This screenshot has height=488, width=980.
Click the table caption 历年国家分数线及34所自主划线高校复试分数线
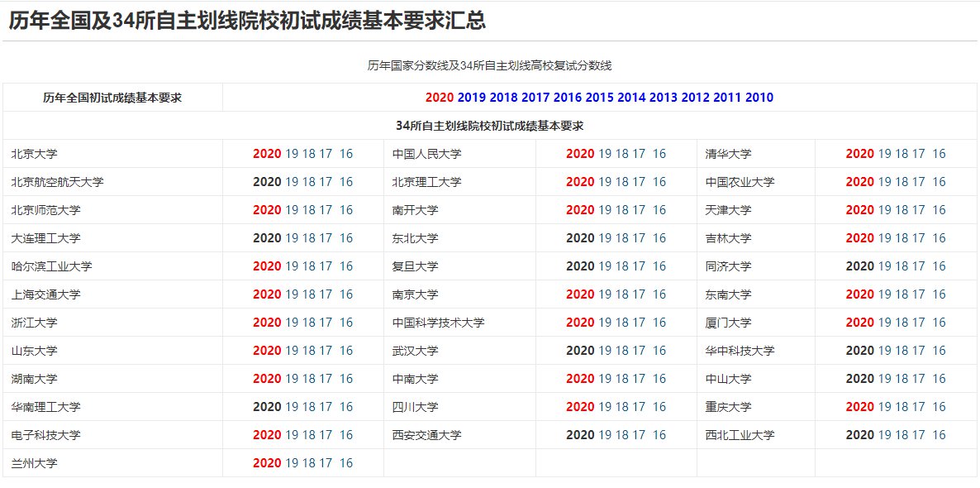click(489, 65)
